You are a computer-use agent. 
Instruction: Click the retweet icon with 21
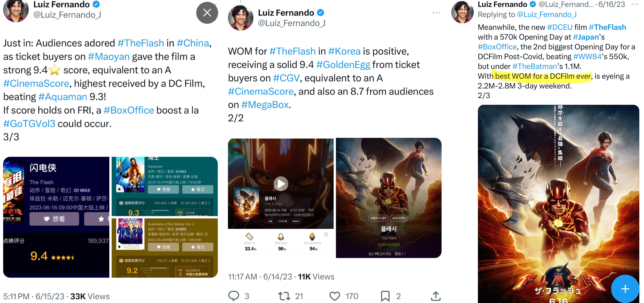tap(284, 296)
